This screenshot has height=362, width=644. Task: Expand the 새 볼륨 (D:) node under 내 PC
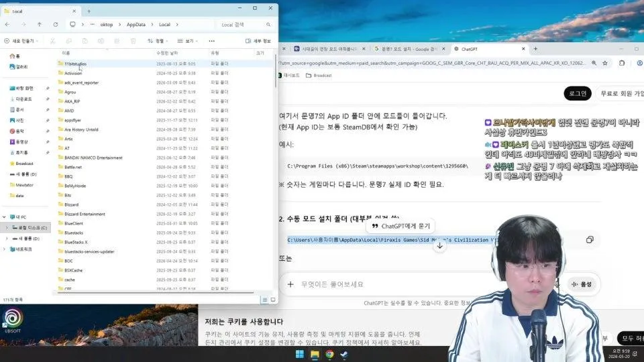pos(7,239)
